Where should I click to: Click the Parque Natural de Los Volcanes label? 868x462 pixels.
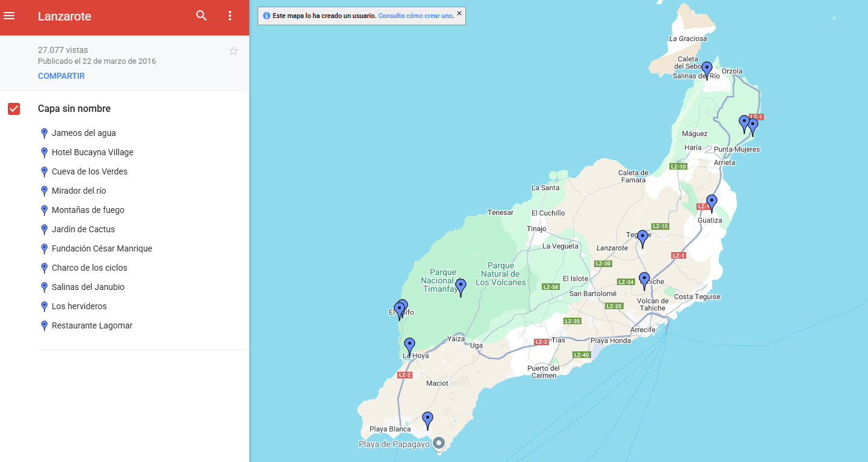pos(501,274)
